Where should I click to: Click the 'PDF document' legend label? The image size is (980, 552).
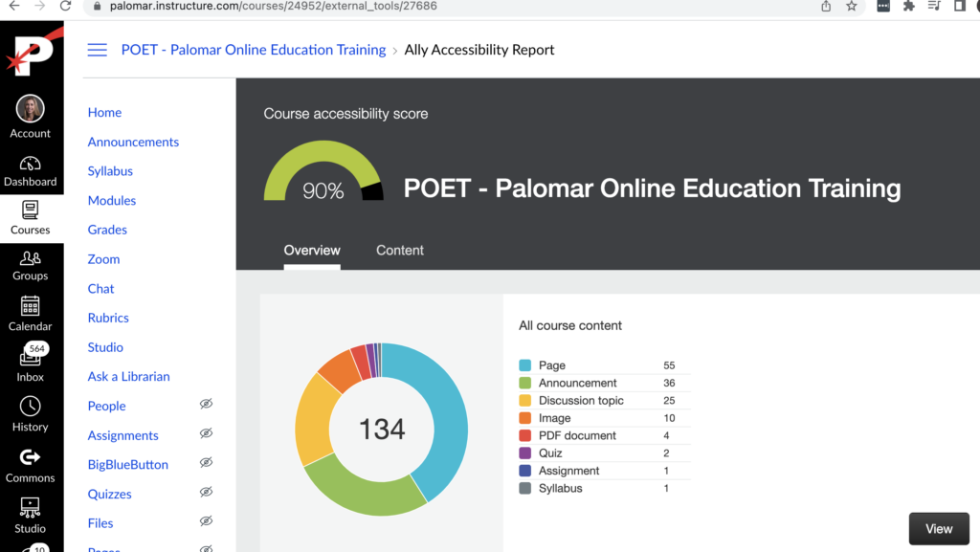577,435
